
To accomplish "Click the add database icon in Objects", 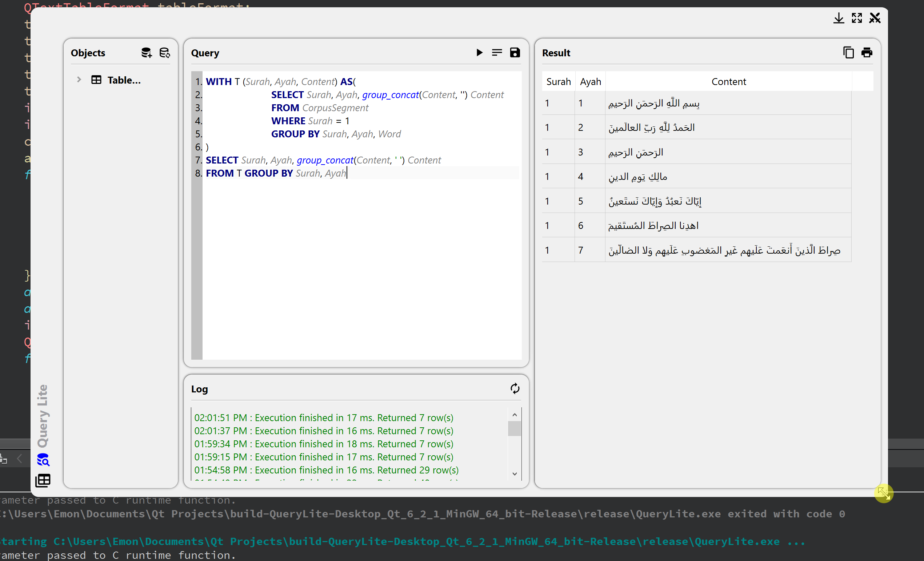I will point(146,52).
